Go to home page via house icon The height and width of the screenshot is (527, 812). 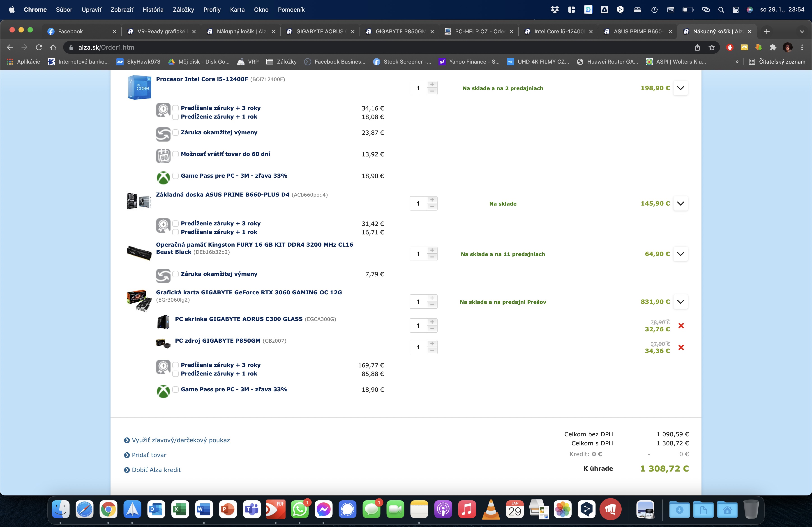click(53, 47)
